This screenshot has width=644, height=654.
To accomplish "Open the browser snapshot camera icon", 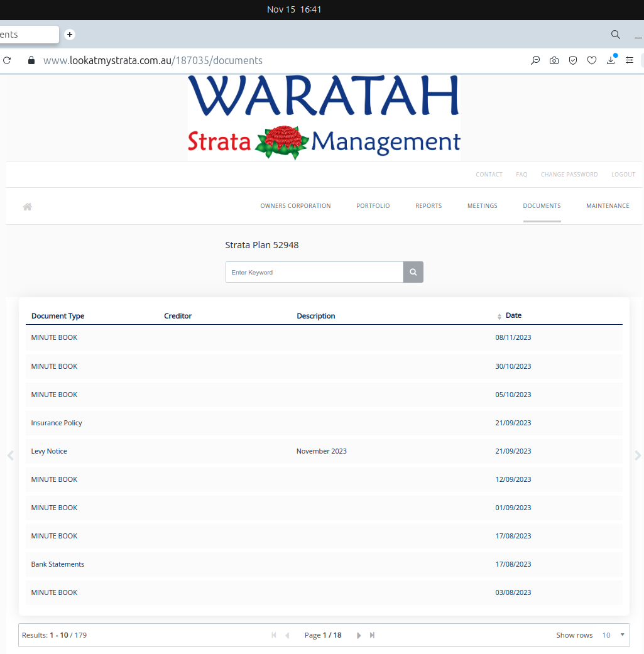I will pyautogui.click(x=554, y=61).
